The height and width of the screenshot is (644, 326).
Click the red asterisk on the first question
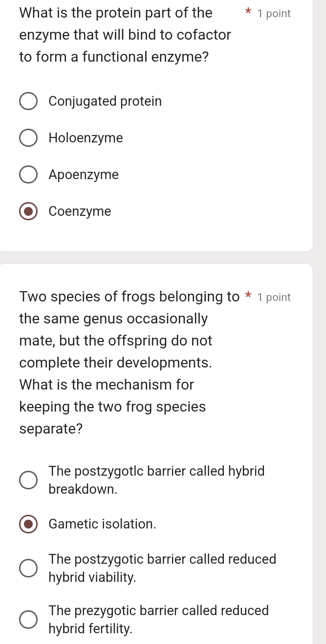(248, 12)
